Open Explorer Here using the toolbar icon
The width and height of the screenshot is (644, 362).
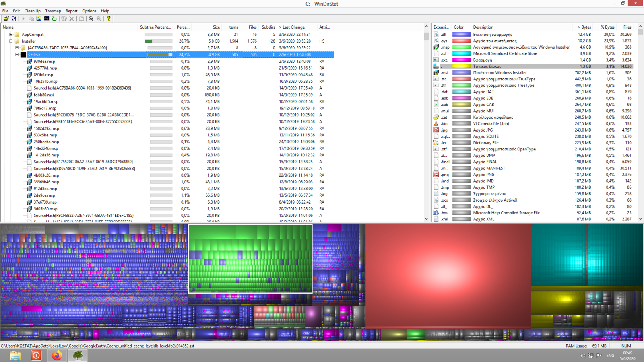39,19
